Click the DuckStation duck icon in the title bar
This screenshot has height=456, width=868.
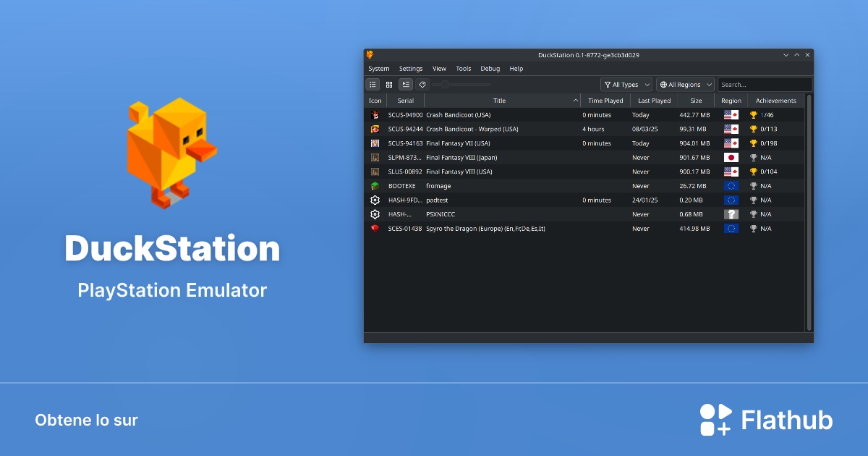pyautogui.click(x=369, y=54)
